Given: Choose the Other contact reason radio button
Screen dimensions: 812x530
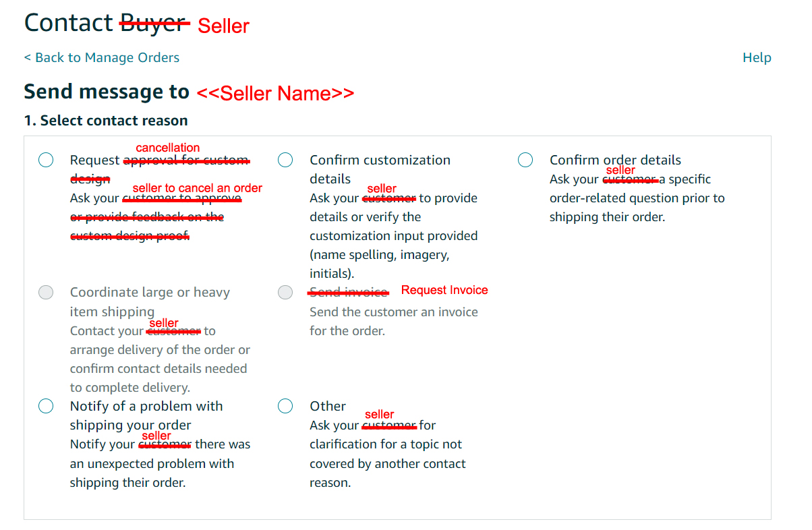Looking at the screenshot, I should (x=285, y=406).
